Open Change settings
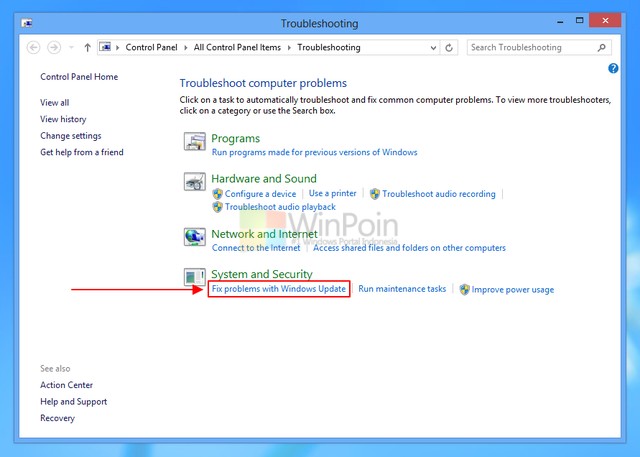 tap(71, 136)
